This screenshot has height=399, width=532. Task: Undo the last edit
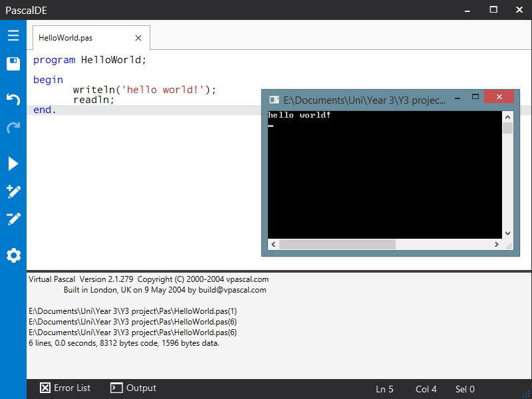click(13, 99)
